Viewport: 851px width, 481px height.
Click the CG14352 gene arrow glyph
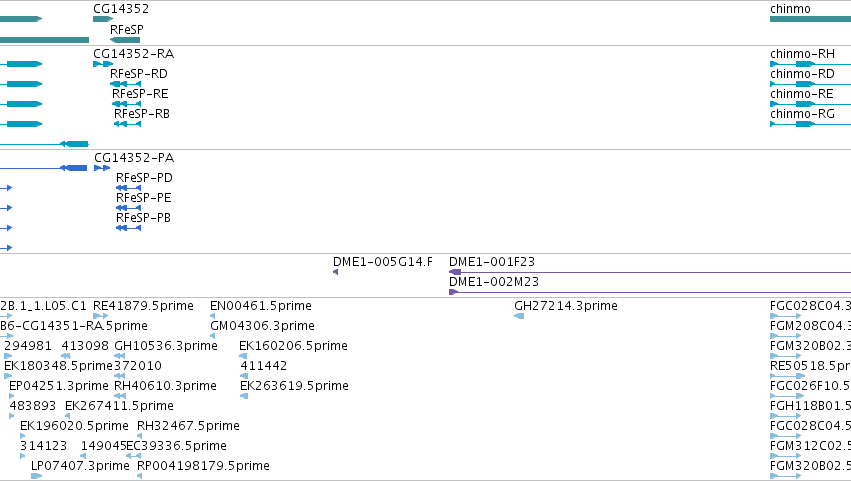click(103, 19)
